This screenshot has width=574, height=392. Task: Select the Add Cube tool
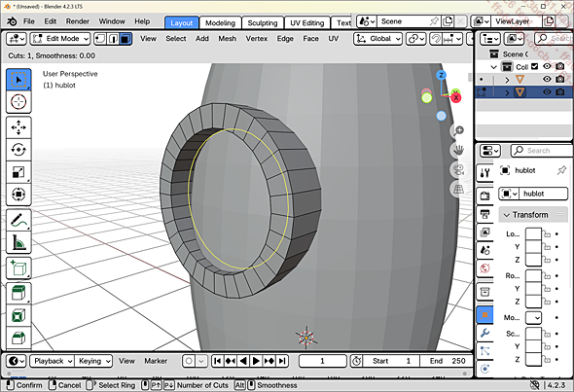tap(18, 268)
